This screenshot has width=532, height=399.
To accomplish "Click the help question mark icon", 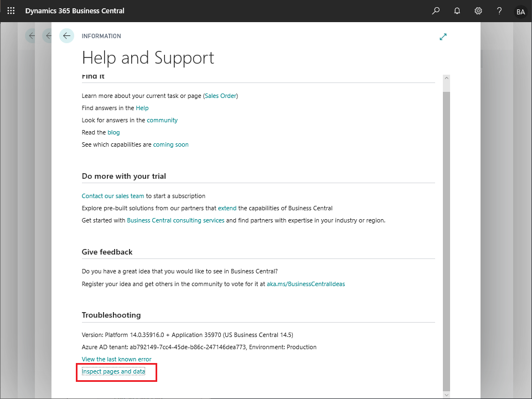I will click(x=499, y=11).
